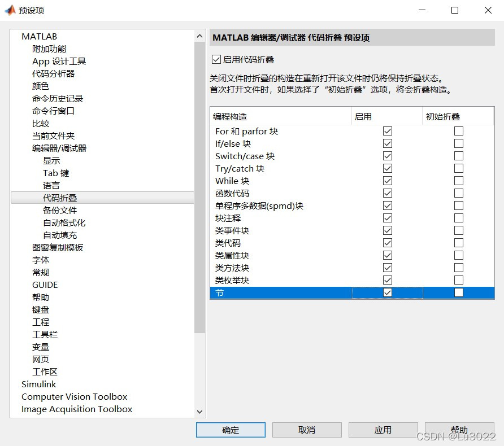Check 初始折叠 for the 节 row
Image resolution: width=504 pixels, height=446 pixels.
pyautogui.click(x=459, y=292)
